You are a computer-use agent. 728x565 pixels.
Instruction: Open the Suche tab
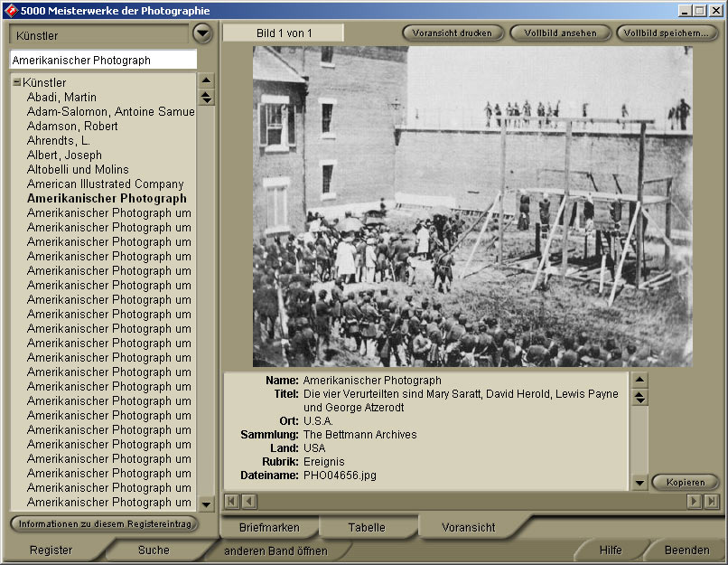click(x=154, y=550)
